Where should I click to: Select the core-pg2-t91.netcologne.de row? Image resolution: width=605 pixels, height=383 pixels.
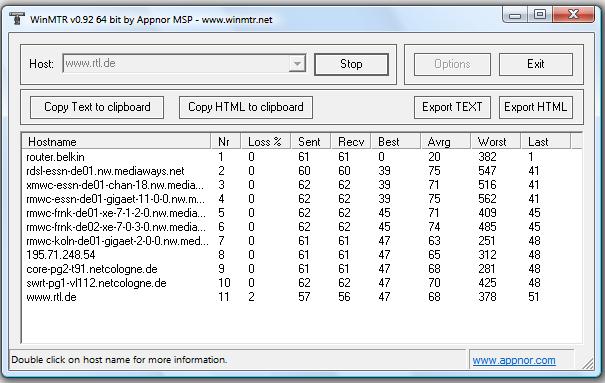[301, 269]
